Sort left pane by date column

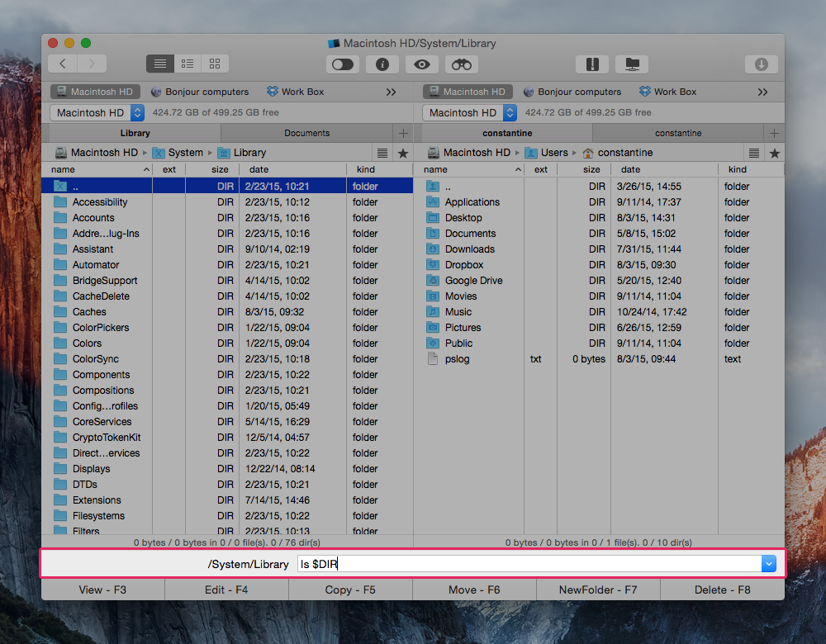pyautogui.click(x=293, y=169)
